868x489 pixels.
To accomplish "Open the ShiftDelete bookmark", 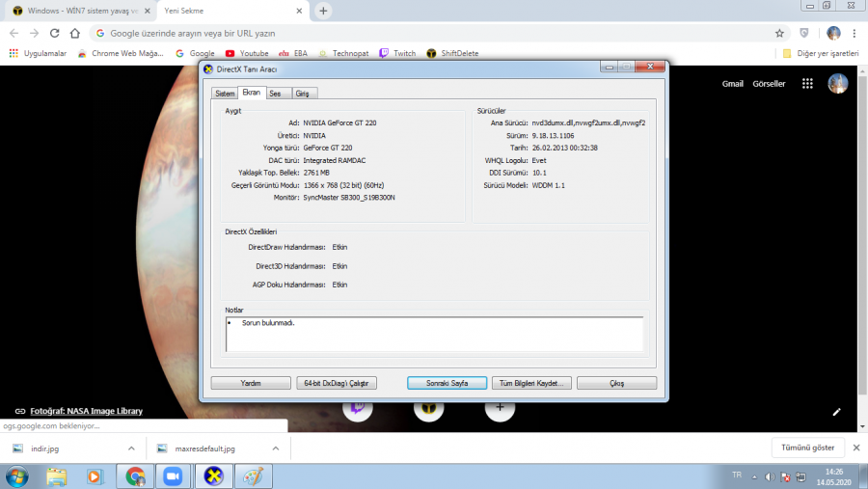I will coord(452,53).
